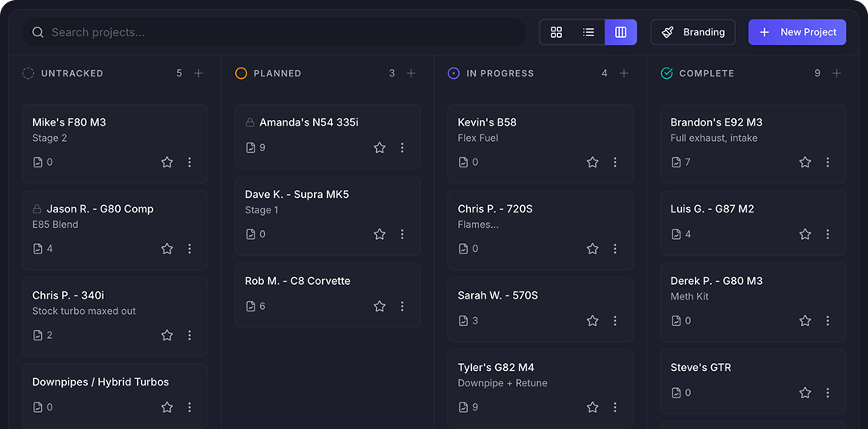Switch to grid view layout

(x=556, y=32)
